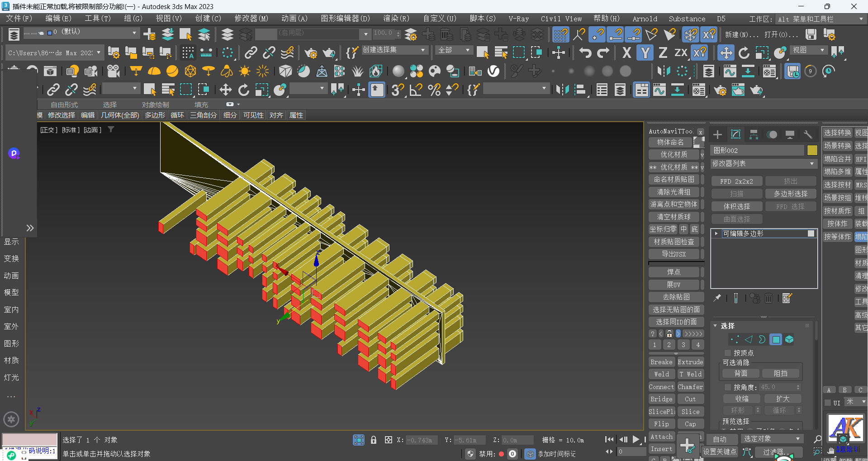Open the Arnold menu
This screenshot has height=461, width=868.
pos(645,19)
